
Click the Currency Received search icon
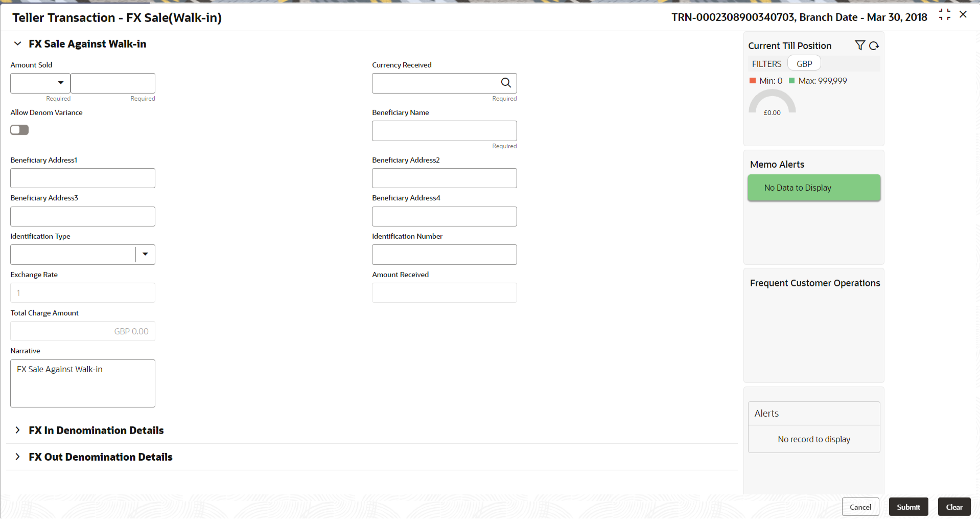coord(506,83)
